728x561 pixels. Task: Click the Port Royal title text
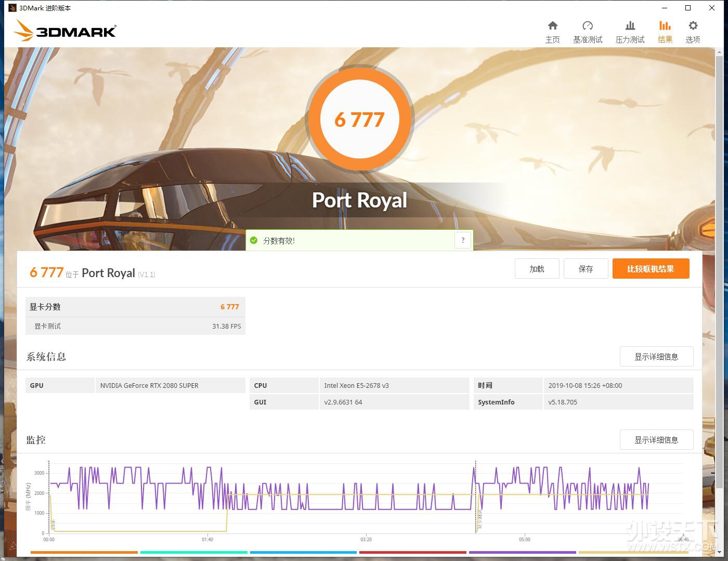click(x=359, y=200)
